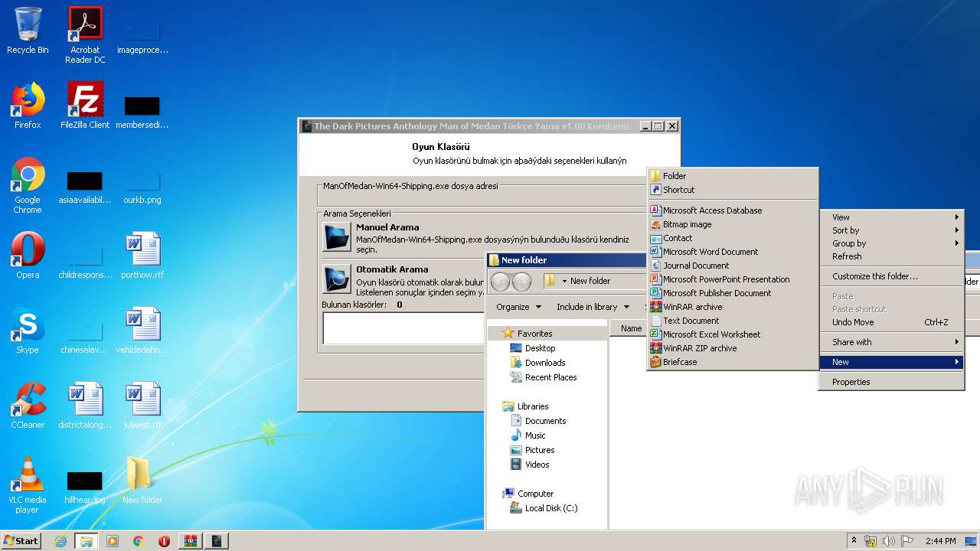Click the Explorer Back arrow button
Image resolution: width=980 pixels, height=551 pixels.
[x=500, y=282]
